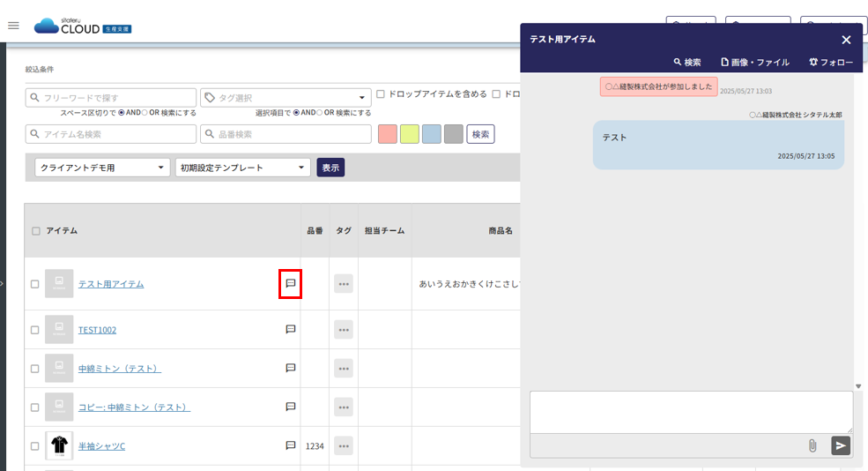Open chat icon for TEST1002
The image size is (868, 471).
point(291,329)
